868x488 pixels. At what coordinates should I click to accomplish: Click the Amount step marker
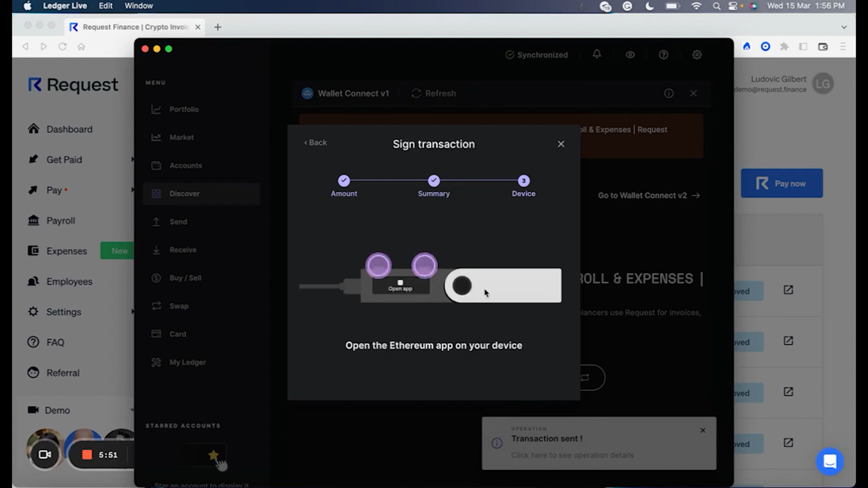(344, 181)
